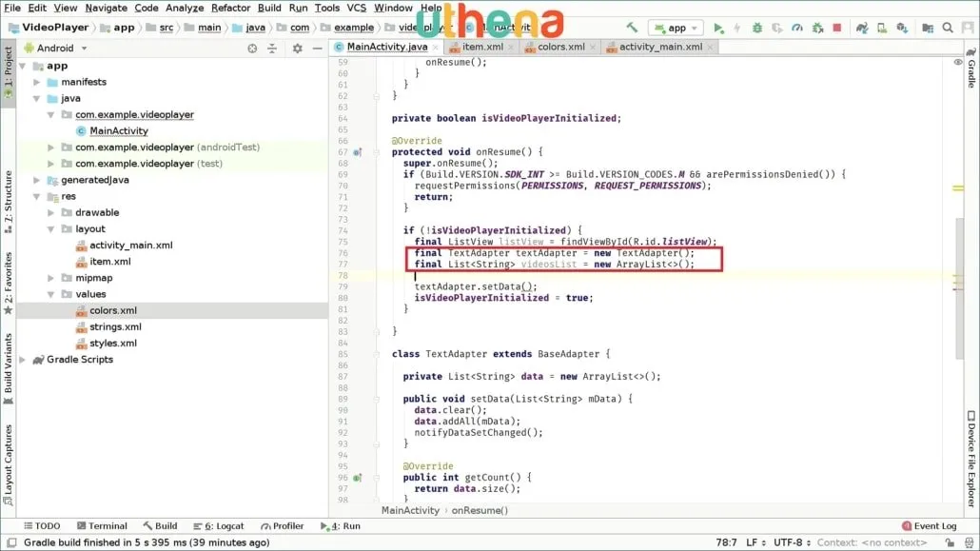Stop the running app red square
The width and height of the screenshot is (980, 551).
coord(837,28)
